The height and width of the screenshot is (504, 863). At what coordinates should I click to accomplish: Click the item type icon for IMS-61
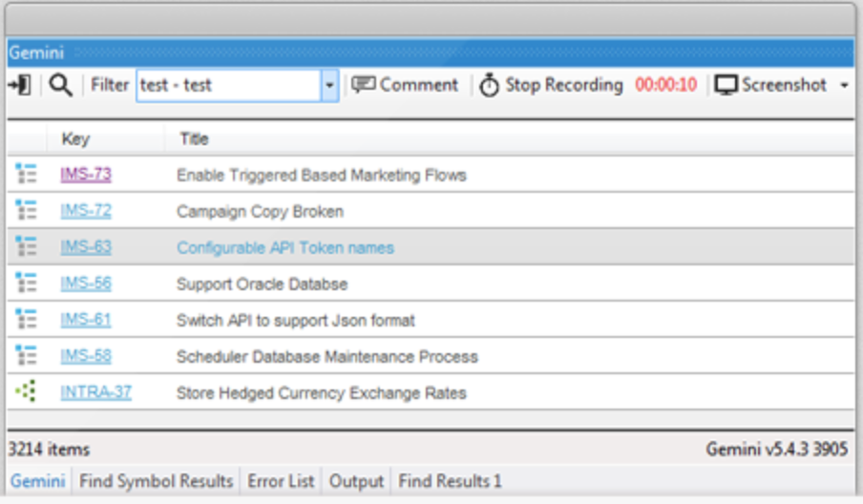[x=26, y=319]
